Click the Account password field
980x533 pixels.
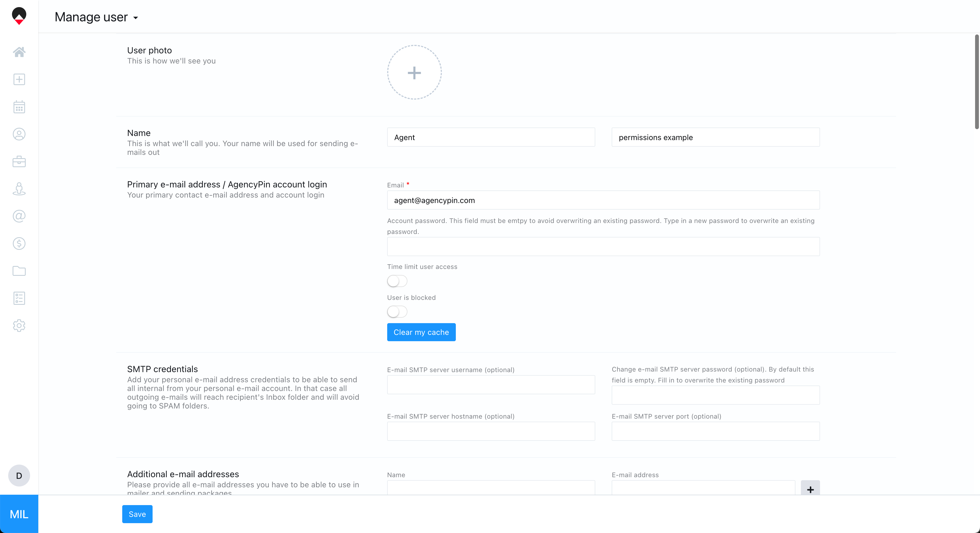coord(603,247)
